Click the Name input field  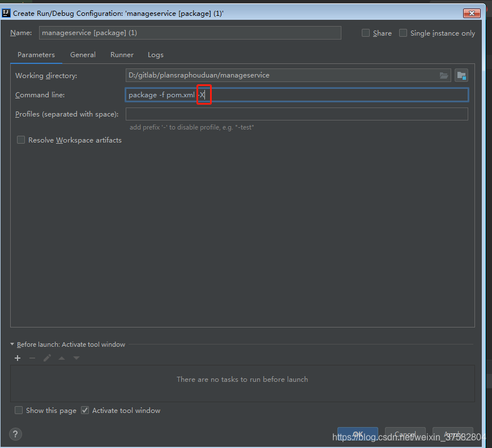pyautogui.click(x=190, y=33)
